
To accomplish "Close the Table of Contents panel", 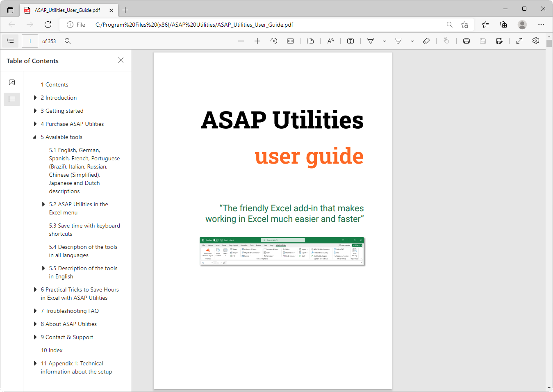I will tap(121, 60).
